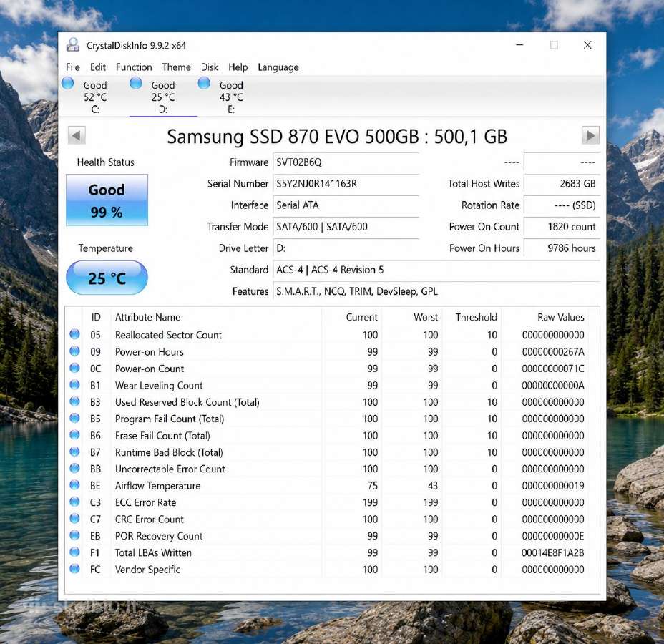Click the Attribute Name column header
Screen dimensions: 664x644
(147, 317)
